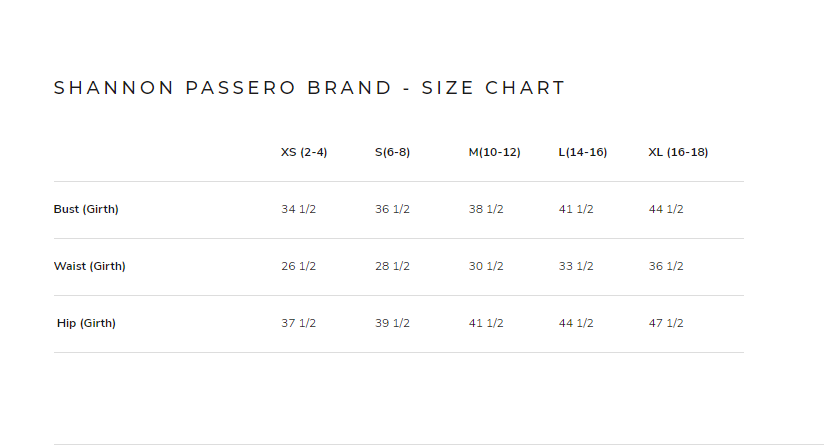Click the S bust value 36 1/2
824x445 pixels.
coord(392,209)
